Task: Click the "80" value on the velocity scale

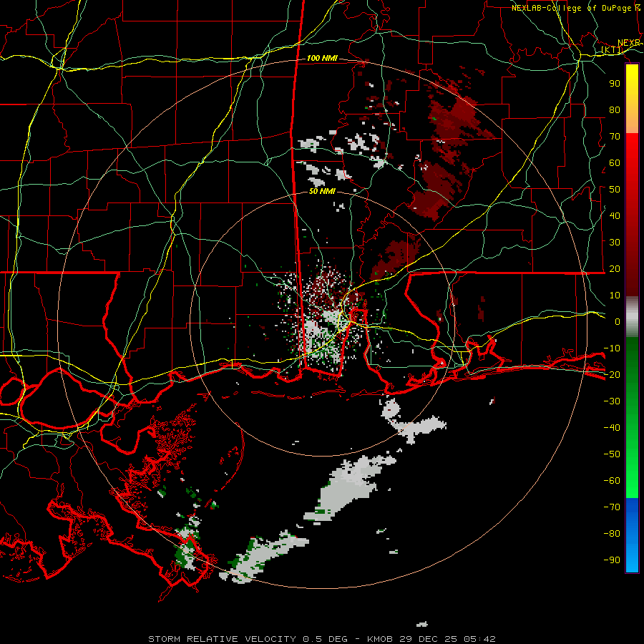Action: (x=615, y=109)
